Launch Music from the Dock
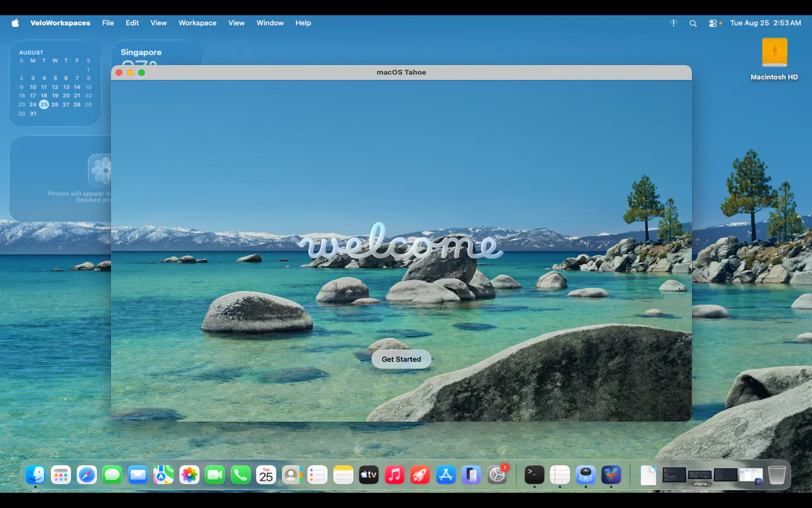The height and width of the screenshot is (508, 812). coord(395,475)
